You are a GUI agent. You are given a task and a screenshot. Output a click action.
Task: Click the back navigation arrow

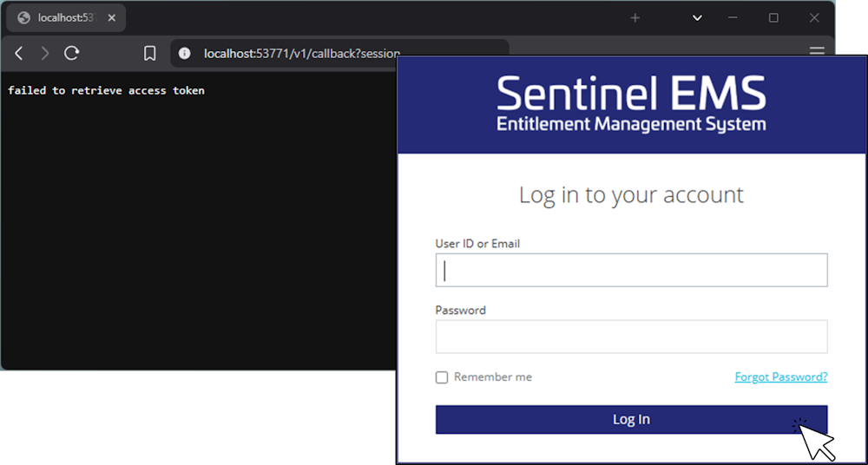19,54
